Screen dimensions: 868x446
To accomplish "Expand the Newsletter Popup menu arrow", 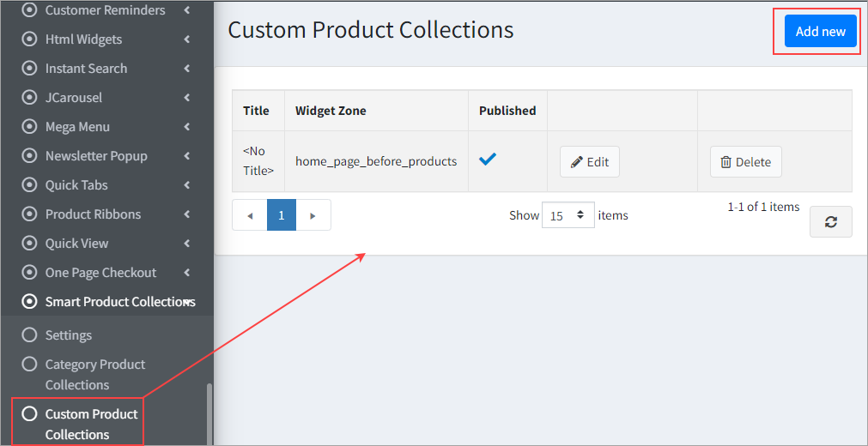I will 187,156.
